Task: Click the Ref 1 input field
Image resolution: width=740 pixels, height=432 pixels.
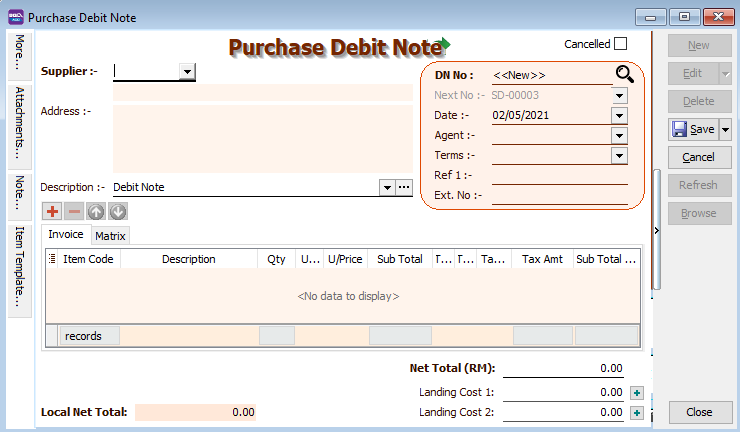Action: click(x=559, y=176)
